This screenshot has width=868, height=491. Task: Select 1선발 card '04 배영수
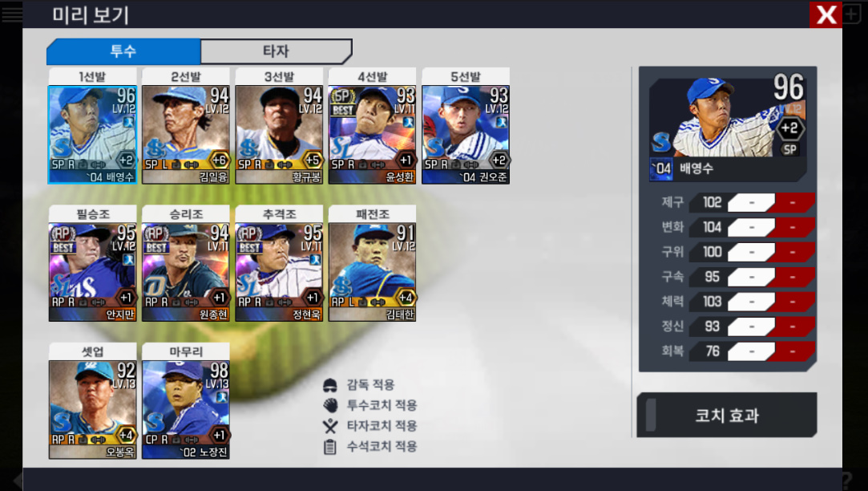tap(92, 135)
